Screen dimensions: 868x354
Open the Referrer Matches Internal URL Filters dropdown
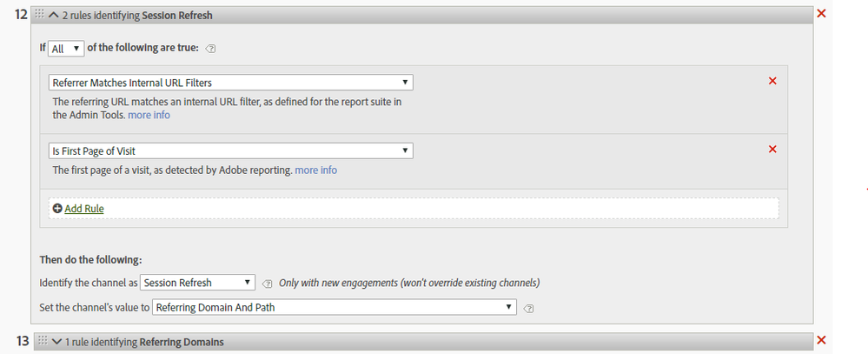[230, 83]
